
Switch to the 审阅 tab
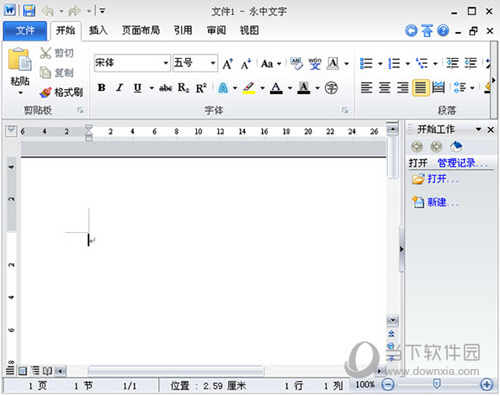[x=216, y=31]
